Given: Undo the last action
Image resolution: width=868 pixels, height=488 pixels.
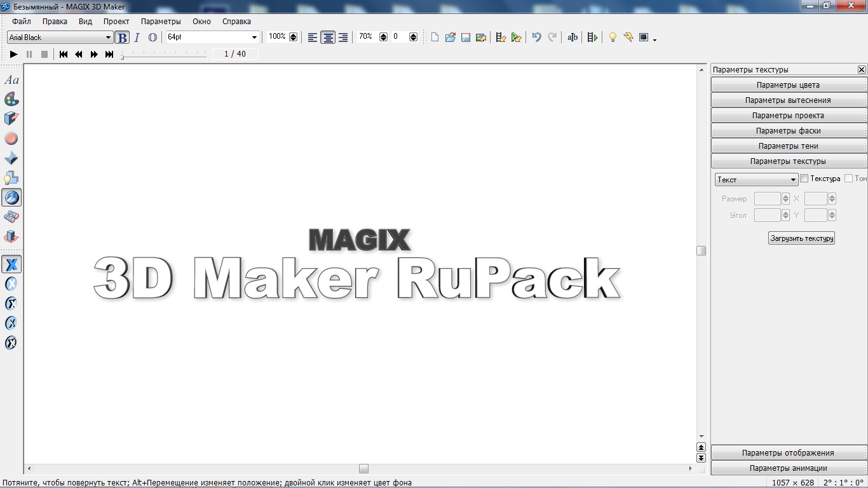Looking at the screenshot, I should 536,37.
